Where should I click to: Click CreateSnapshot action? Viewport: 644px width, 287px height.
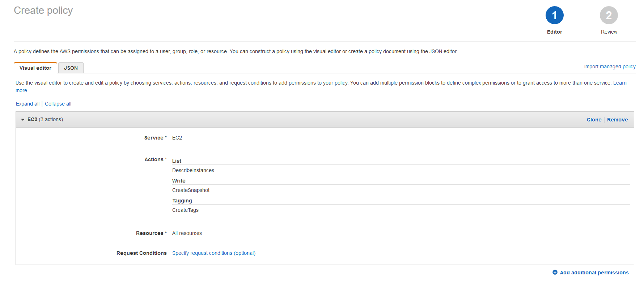(191, 190)
